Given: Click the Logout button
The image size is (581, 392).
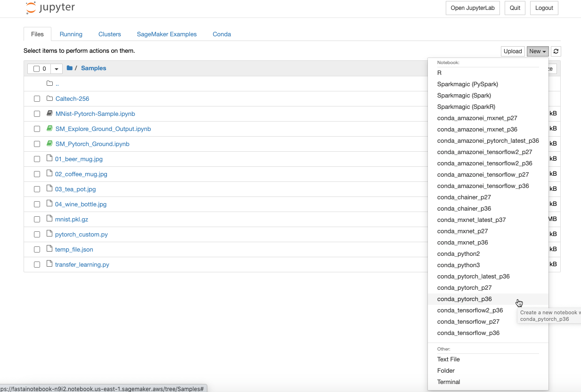Looking at the screenshot, I should pyautogui.click(x=544, y=8).
